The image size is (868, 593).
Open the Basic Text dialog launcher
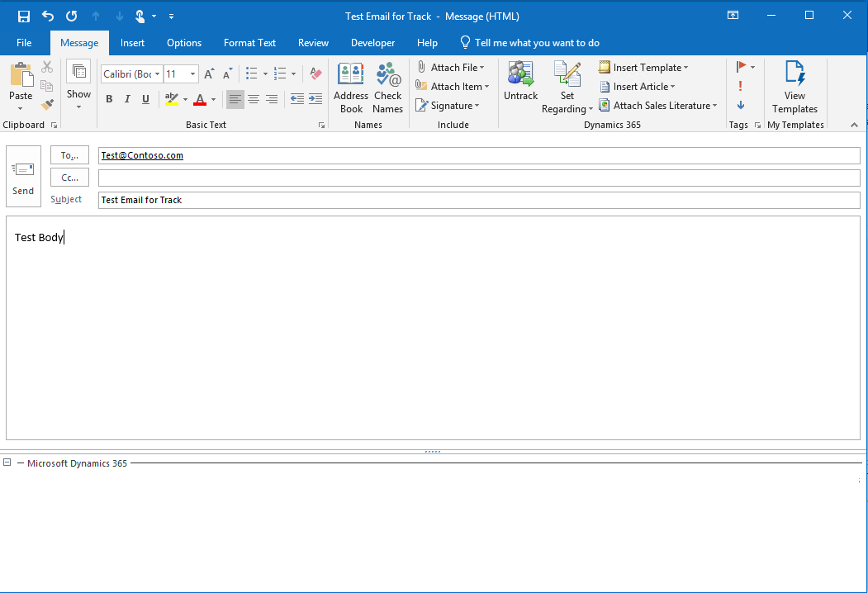321,126
